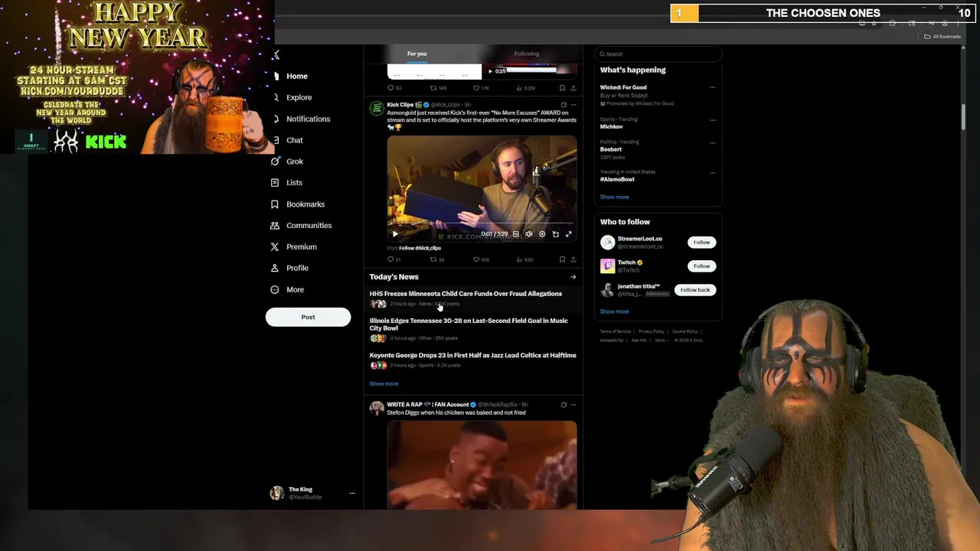Switch to the Following tab
This screenshot has height=551, width=980.
coord(527,54)
